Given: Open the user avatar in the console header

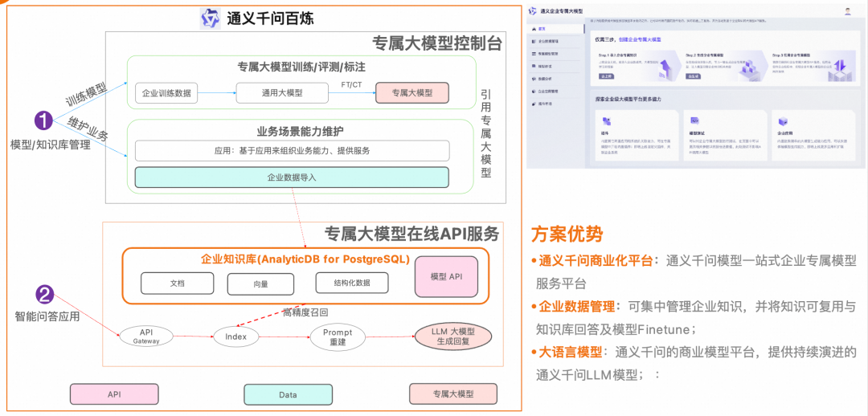Looking at the screenshot, I should [x=848, y=11].
